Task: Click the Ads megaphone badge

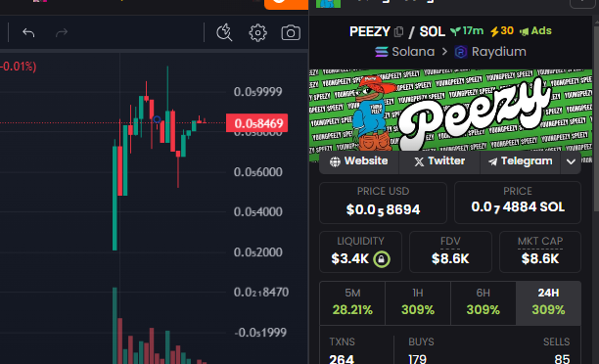Action: pos(535,31)
